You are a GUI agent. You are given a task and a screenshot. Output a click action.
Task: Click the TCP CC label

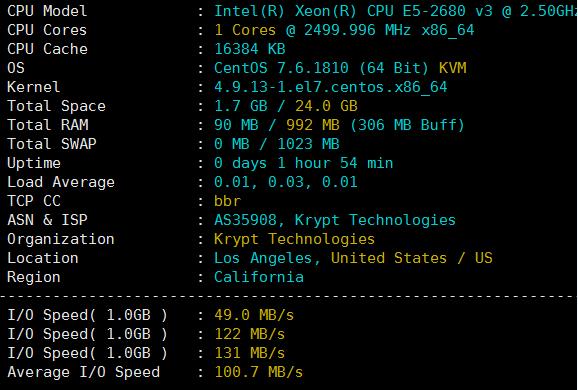(x=34, y=201)
